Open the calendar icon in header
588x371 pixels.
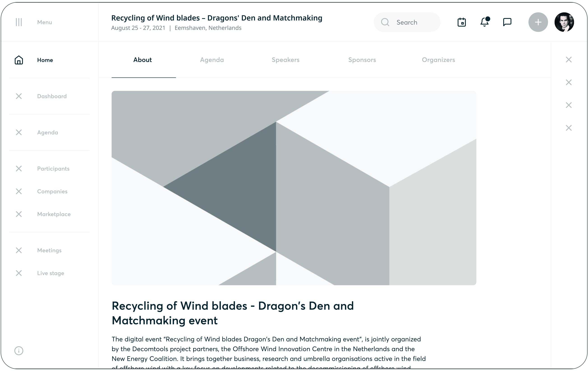(462, 22)
